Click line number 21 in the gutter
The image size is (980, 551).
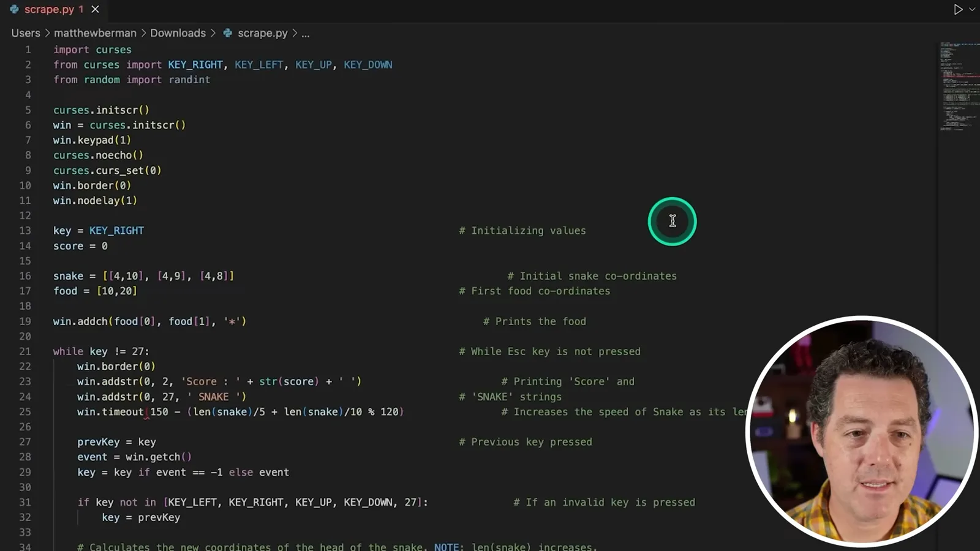pyautogui.click(x=25, y=351)
